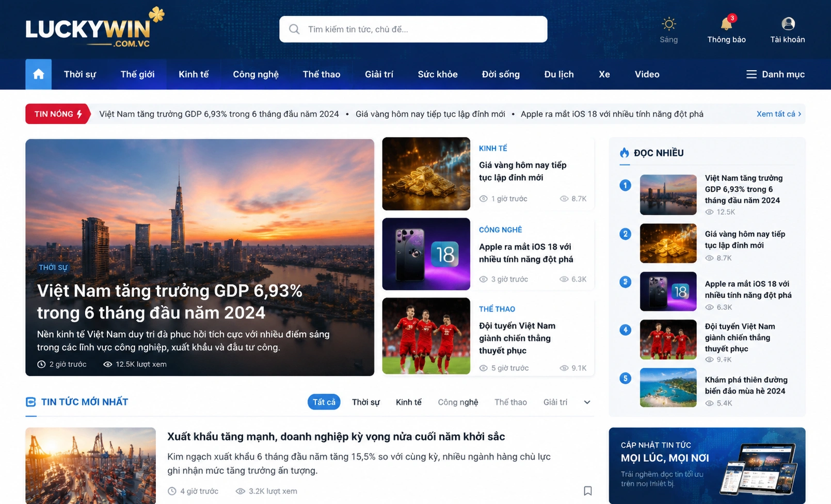Open the notification bell with red badge
Screen dimensions: 831x504
pyautogui.click(x=727, y=24)
